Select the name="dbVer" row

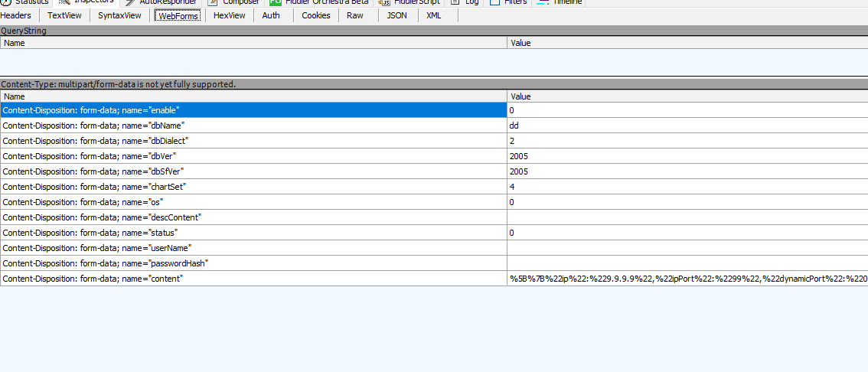click(x=253, y=156)
